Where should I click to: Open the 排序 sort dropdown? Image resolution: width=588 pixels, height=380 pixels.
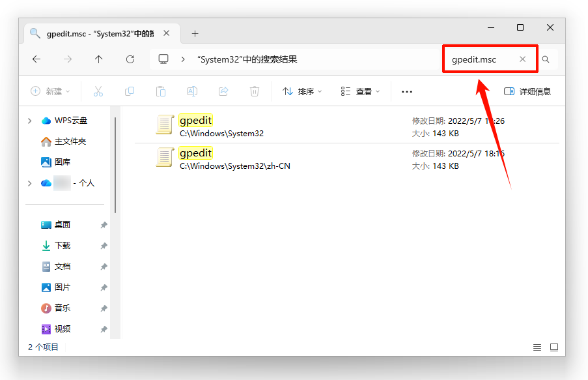[301, 91]
